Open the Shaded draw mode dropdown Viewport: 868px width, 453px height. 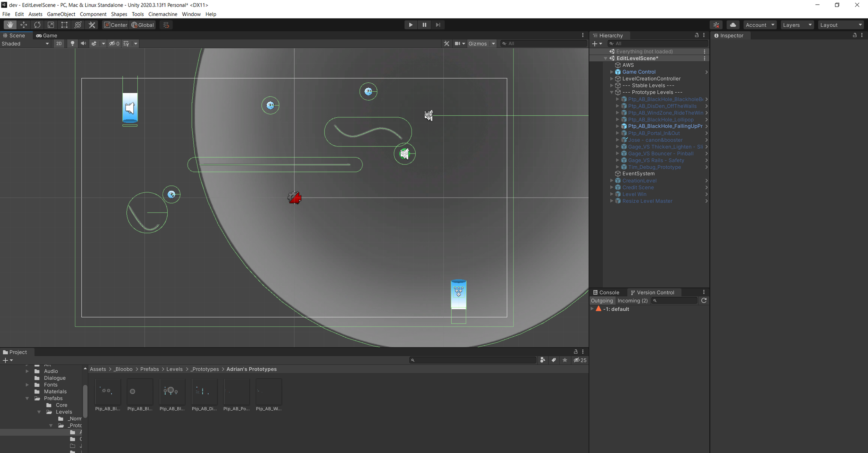point(25,43)
